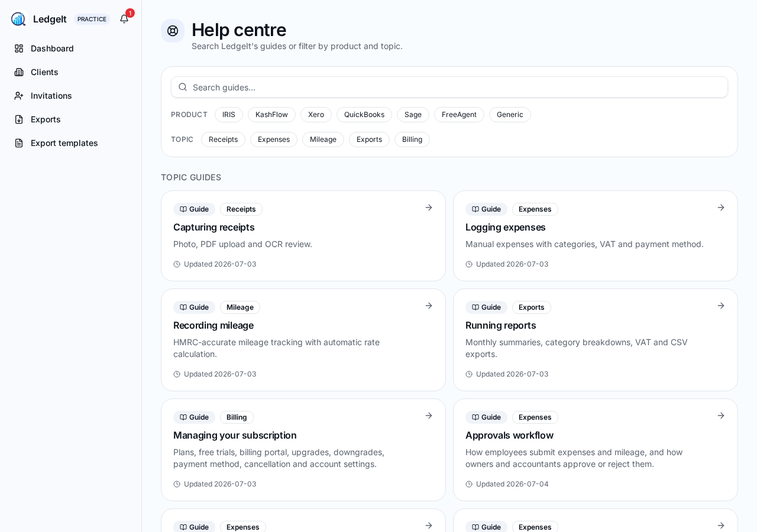
Task: Toggle the IRIS product filter
Action: (x=229, y=115)
